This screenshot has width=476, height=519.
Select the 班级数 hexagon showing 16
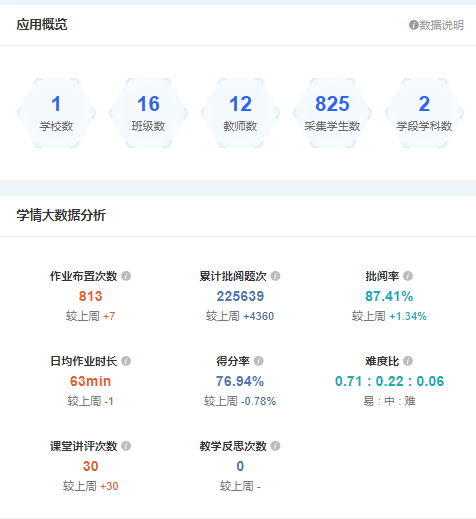[148, 113]
